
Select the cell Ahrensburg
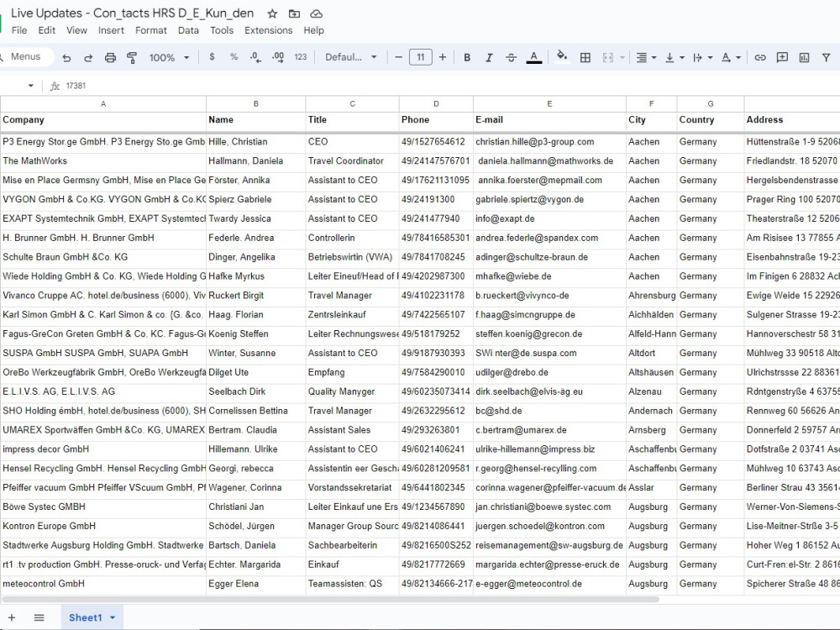[652, 296]
